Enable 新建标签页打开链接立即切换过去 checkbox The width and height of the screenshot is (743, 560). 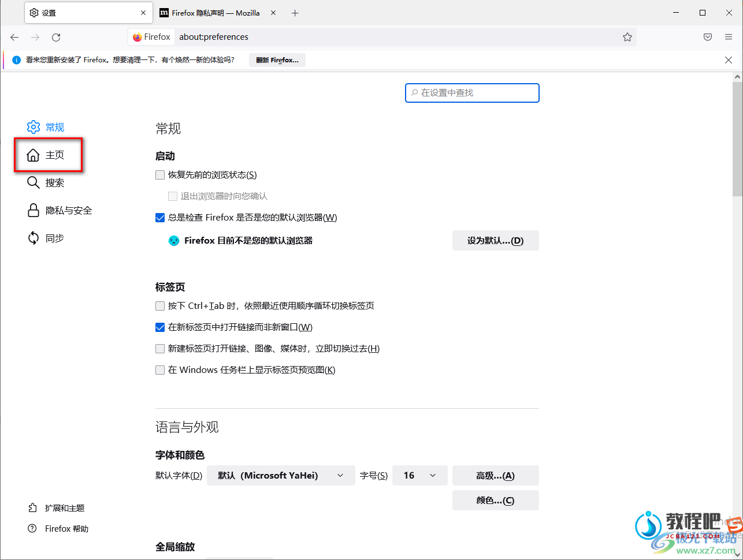click(x=160, y=349)
